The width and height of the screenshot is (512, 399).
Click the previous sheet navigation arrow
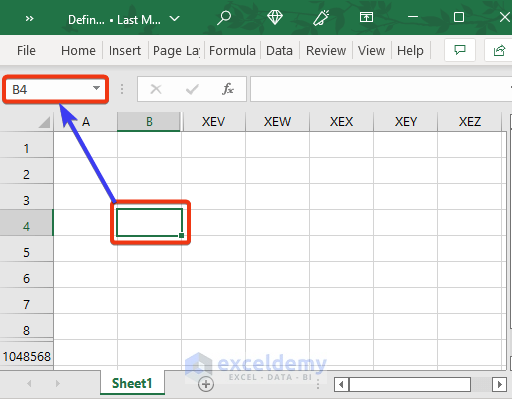coord(29,383)
